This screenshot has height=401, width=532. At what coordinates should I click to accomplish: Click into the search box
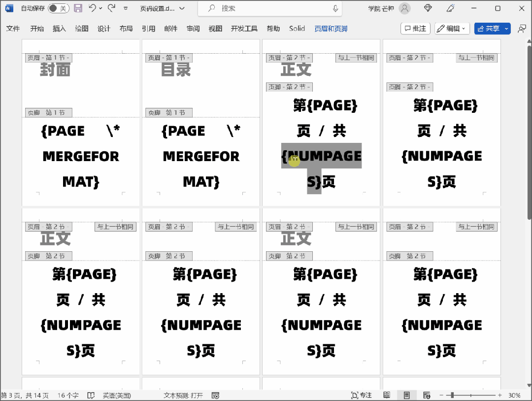pos(270,8)
